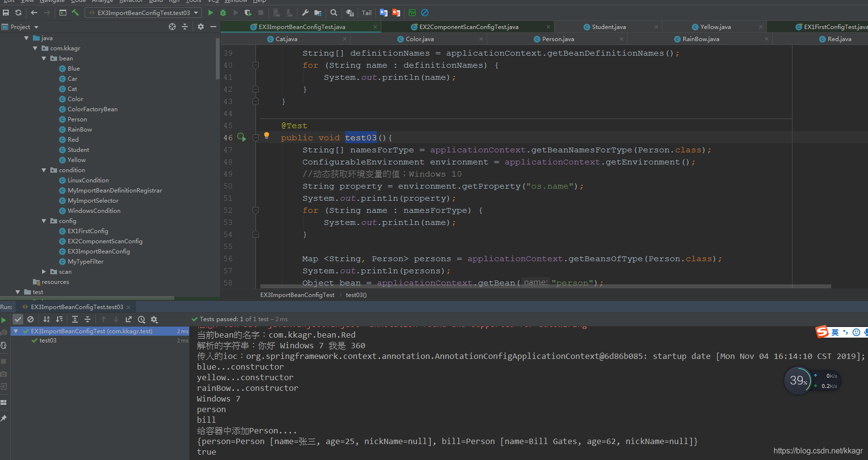Open settings with the wrench icon
This screenshot has height=460, width=868.
coord(305,13)
